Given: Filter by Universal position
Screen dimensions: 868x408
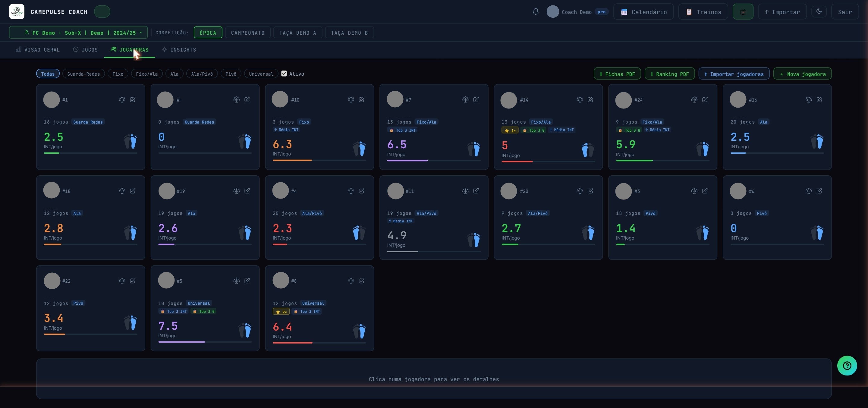Looking at the screenshot, I should tap(261, 74).
